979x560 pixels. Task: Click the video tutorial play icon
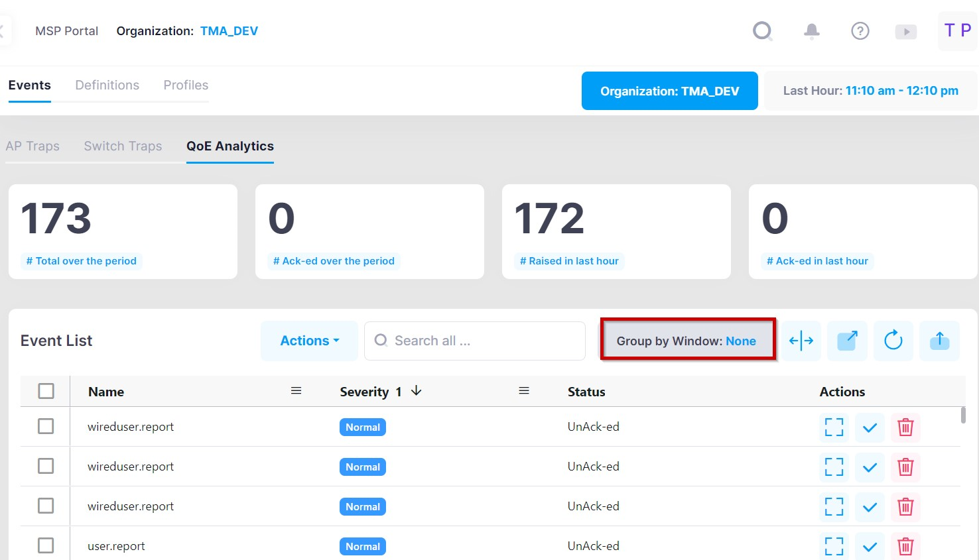[905, 32]
